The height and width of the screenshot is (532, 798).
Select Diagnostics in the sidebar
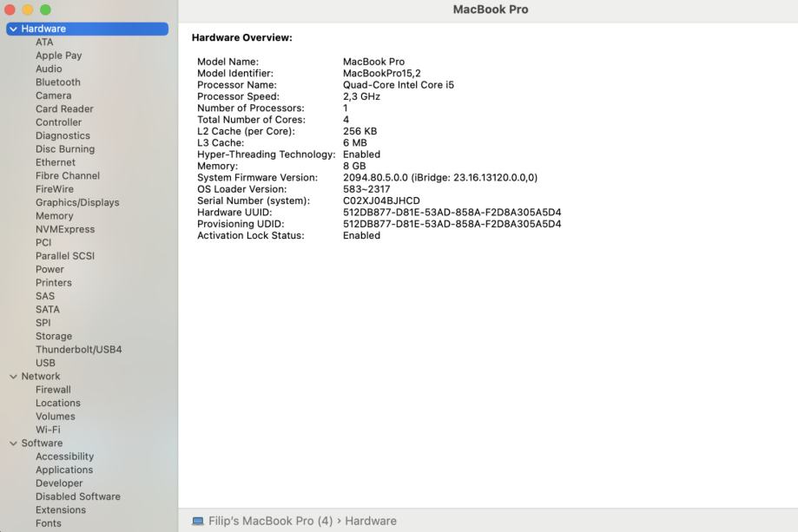63,135
